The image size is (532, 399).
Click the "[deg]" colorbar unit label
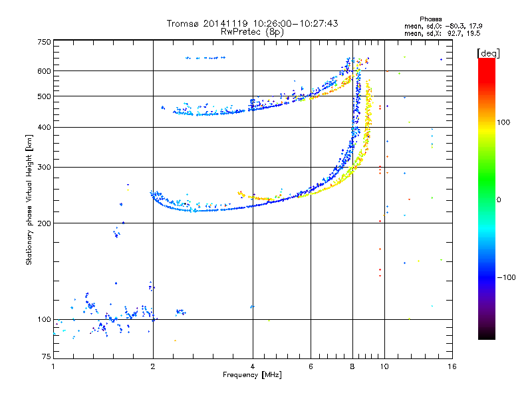tap(488, 53)
